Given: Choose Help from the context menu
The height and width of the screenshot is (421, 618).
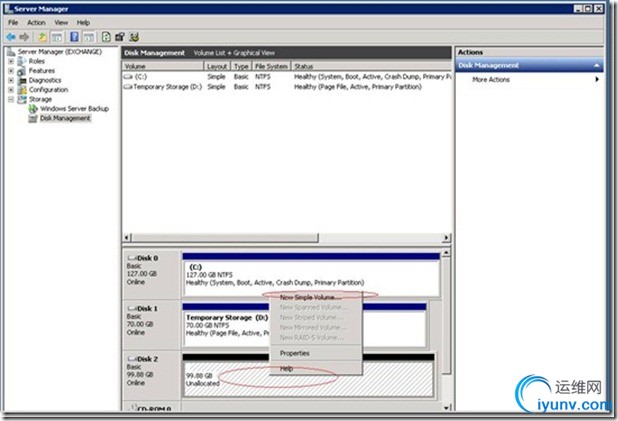Looking at the screenshot, I should (x=316, y=368).
